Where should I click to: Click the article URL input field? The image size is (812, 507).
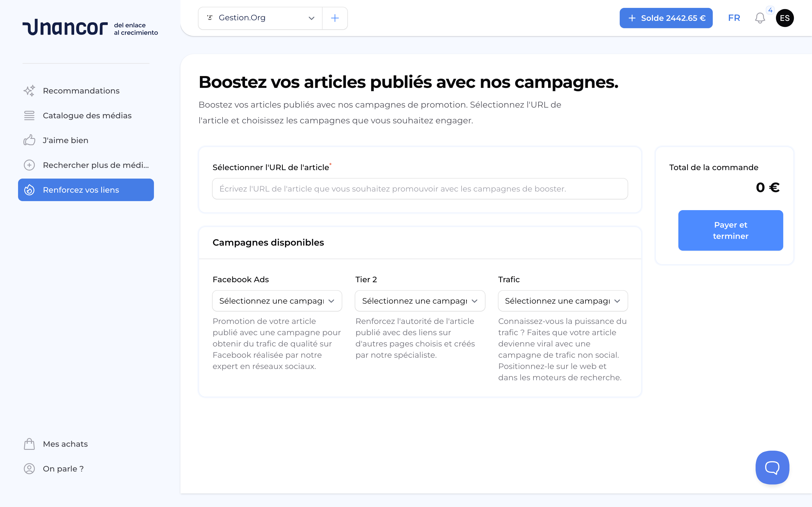[420, 188]
